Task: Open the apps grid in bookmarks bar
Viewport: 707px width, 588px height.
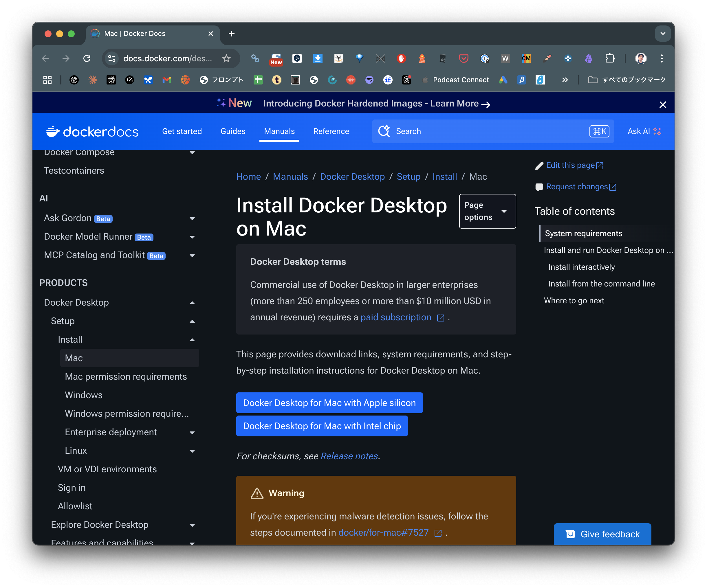Action: click(47, 80)
